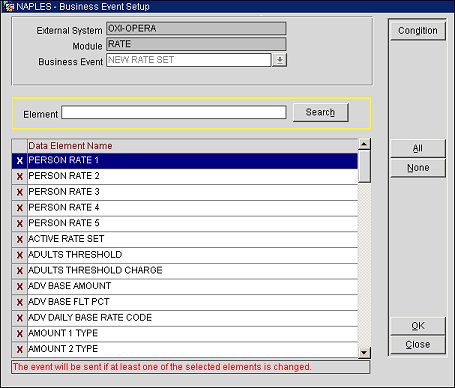
Task: Click the Element search input field
Action: [174, 112]
